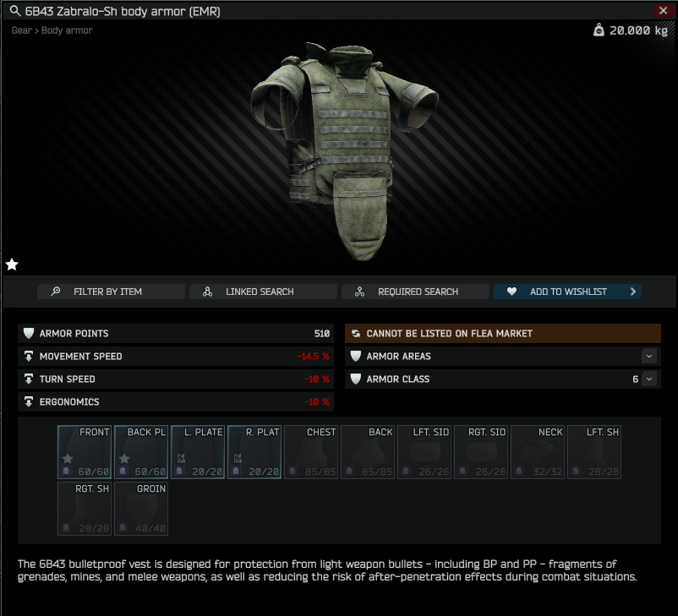
Task: Click the Gear breadcrumb link
Action: 22,30
